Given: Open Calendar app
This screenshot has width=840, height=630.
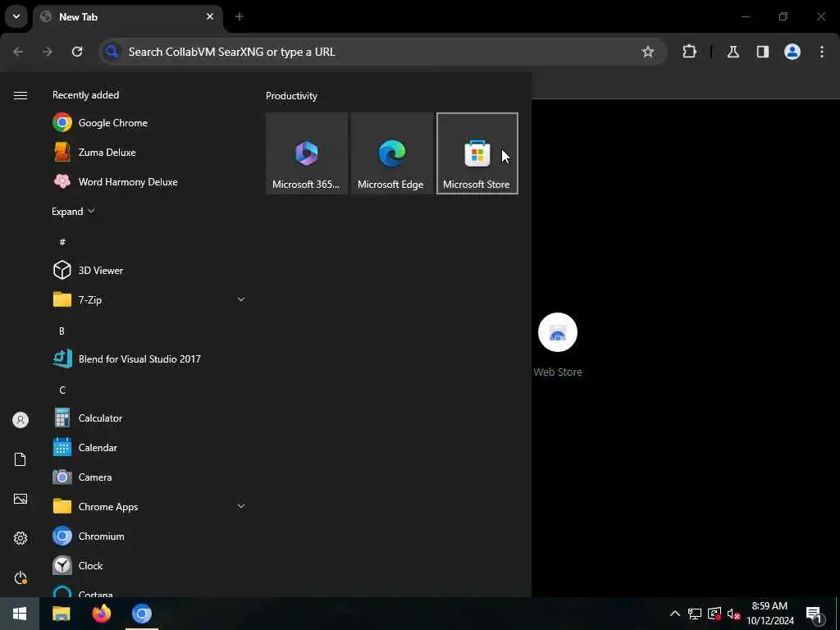Looking at the screenshot, I should pyautogui.click(x=150, y=447).
